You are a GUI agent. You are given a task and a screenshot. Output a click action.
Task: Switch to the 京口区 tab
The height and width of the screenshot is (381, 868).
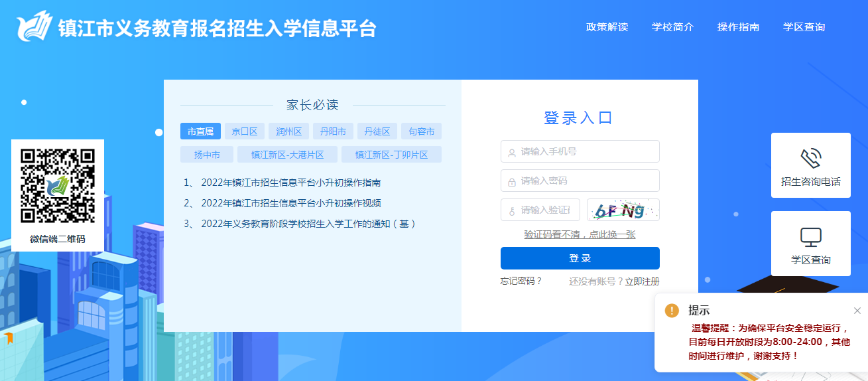point(245,131)
